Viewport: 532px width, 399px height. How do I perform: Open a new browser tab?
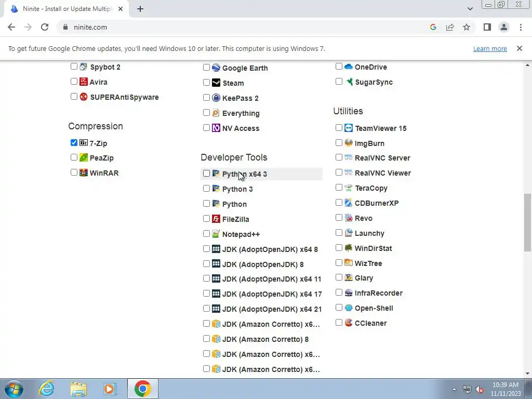click(x=140, y=9)
